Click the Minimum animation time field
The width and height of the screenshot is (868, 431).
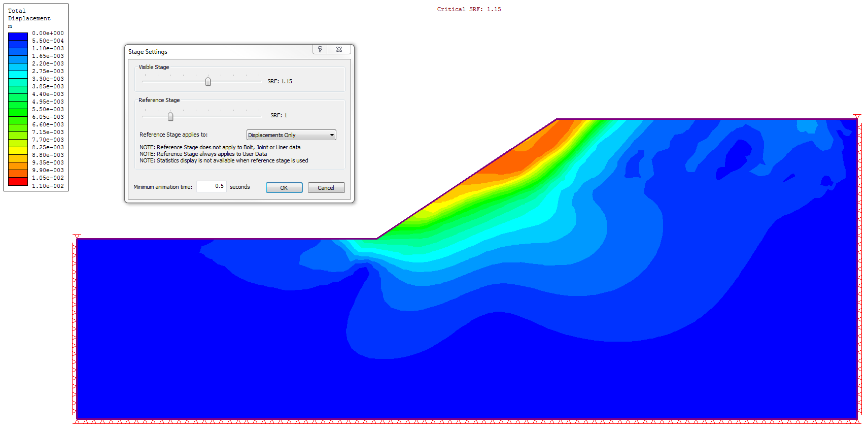[212, 186]
